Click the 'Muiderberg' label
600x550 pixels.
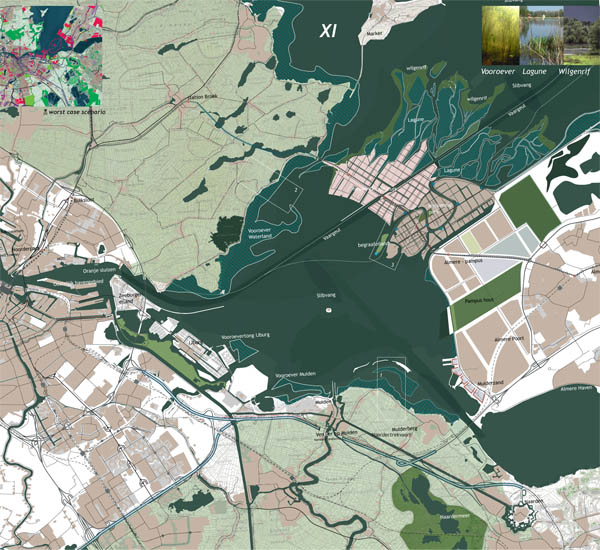[406, 429]
